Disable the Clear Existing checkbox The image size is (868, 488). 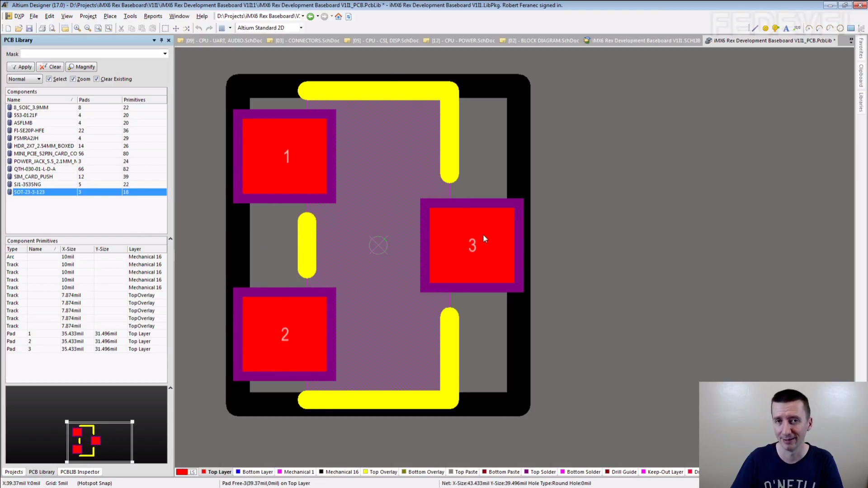pyautogui.click(x=96, y=79)
